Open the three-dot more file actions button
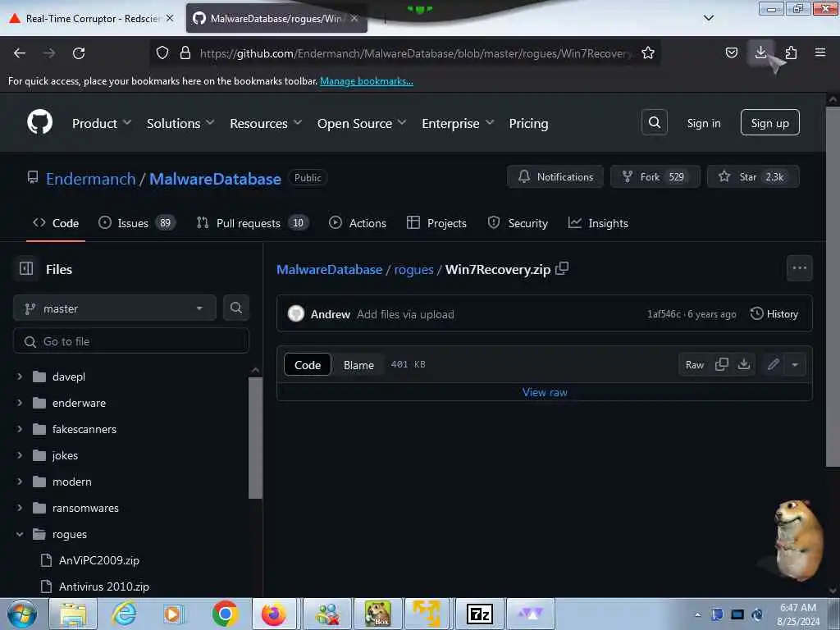Screen dimensions: 840x630 tap(799, 268)
